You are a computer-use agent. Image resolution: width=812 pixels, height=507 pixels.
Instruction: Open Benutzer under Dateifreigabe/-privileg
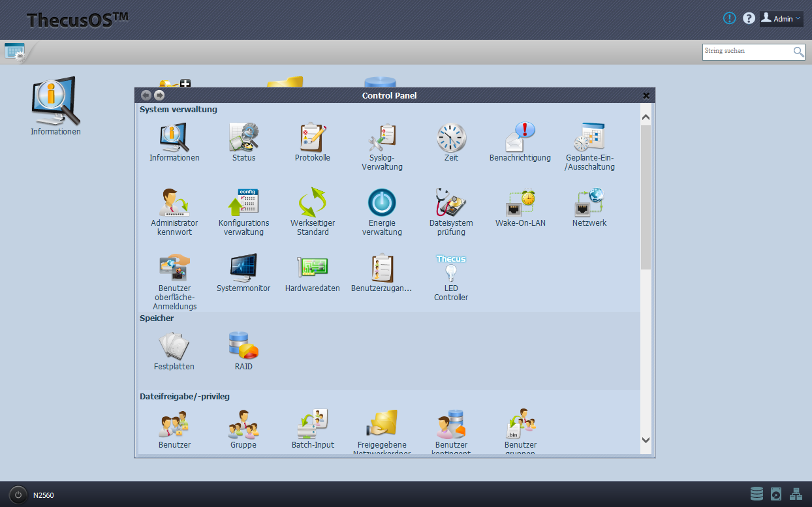174,429
